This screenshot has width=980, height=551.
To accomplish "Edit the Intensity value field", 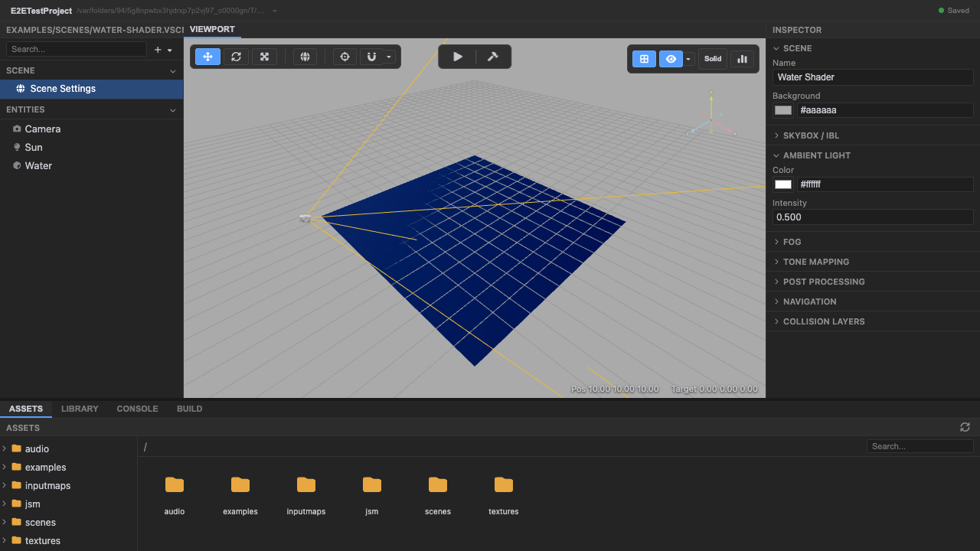I will tap(873, 217).
